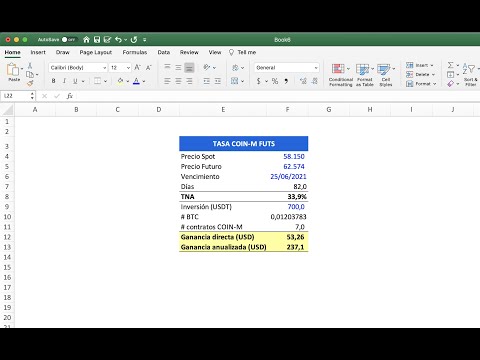Decrease indent

(x=207, y=81)
